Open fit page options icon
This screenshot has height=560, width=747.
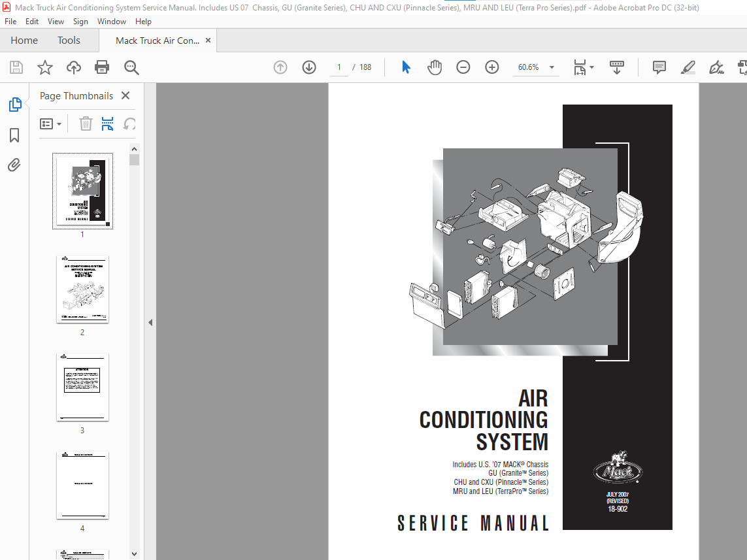click(580, 67)
